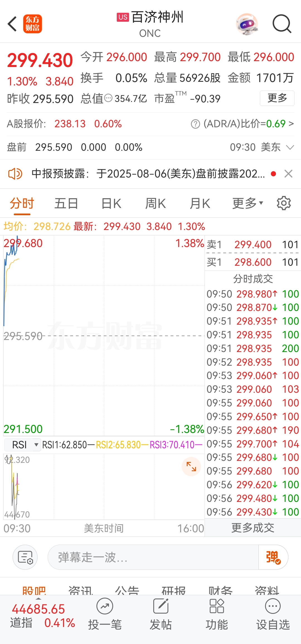Open the 公告 tab
The image size is (301, 644).
click(x=127, y=590)
